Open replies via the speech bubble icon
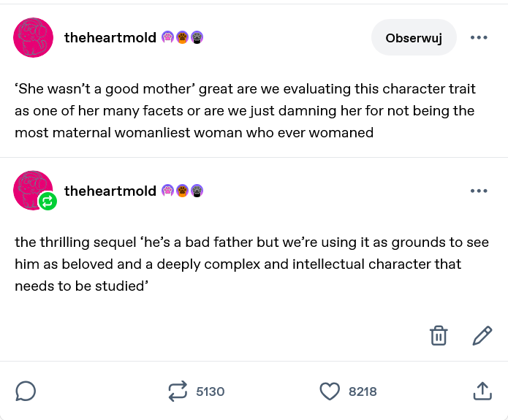Viewport: 508px width, 420px height. (x=26, y=392)
